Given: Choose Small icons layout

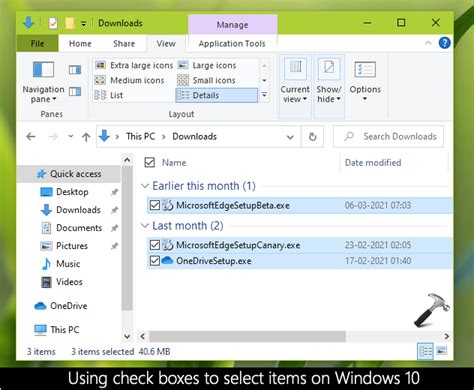Looking at the screenshot, I should tap(206, 80).
